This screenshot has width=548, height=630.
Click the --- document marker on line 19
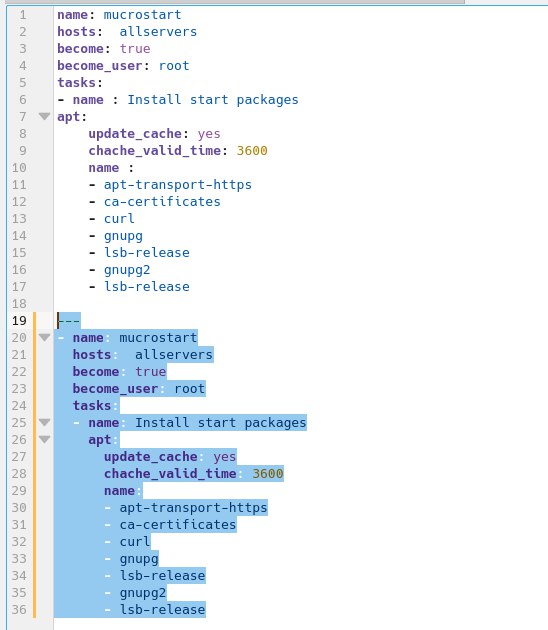pyautogui.click(x=69, y=321)
